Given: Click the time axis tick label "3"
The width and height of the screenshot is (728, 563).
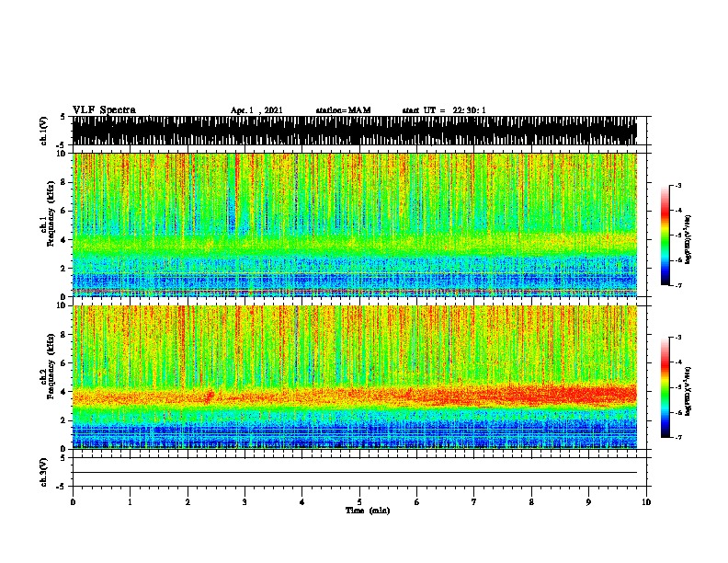Looking at the screenshot, I should tap(245, 502).
